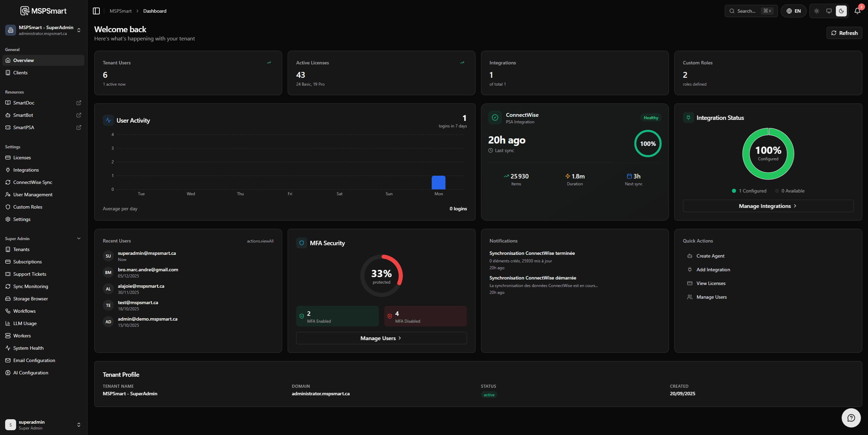This screenshot has height=435, width=868.
Task: Open Sync Monitoring from the sidebar icon
Action: pos(8,286)
